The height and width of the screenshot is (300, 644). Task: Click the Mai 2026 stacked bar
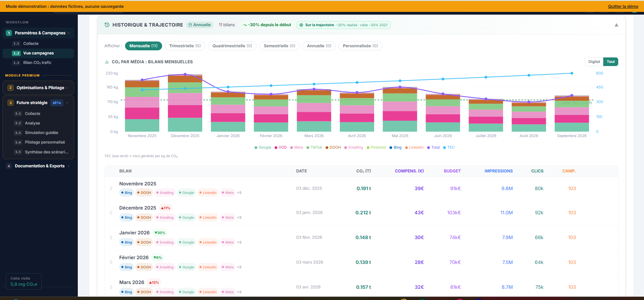tap(400, 109)
